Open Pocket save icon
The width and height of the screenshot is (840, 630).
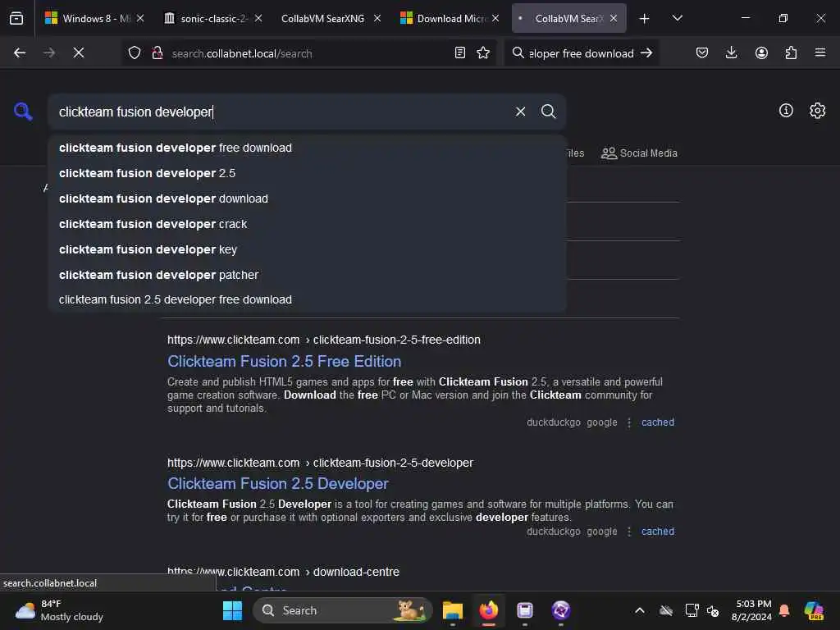pyautogui.click(x=702, y=52)
